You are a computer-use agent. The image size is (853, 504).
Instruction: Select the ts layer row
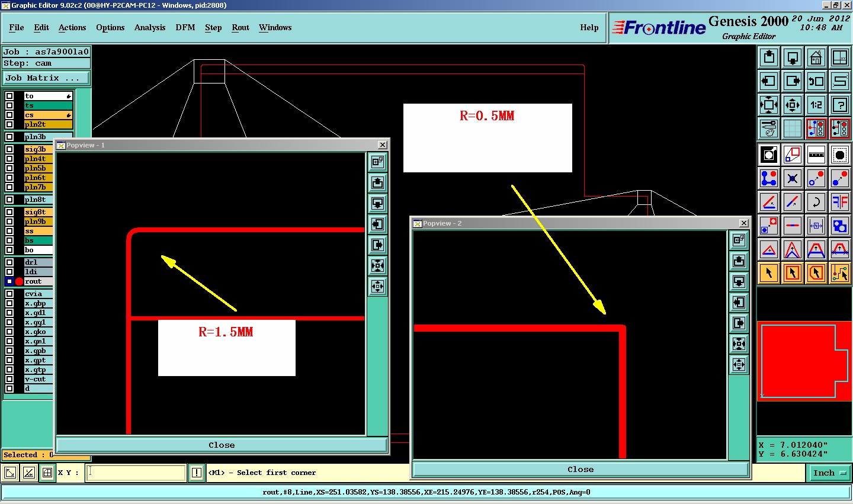pyautogui.click(x=48, y=105)
